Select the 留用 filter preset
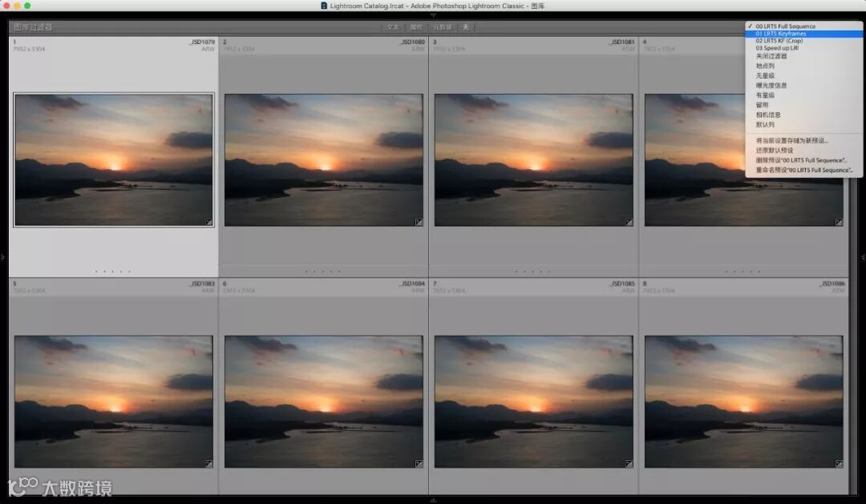The height and width of the screenshot is (504, 866). pyautogui.click(x=804, y=105)
